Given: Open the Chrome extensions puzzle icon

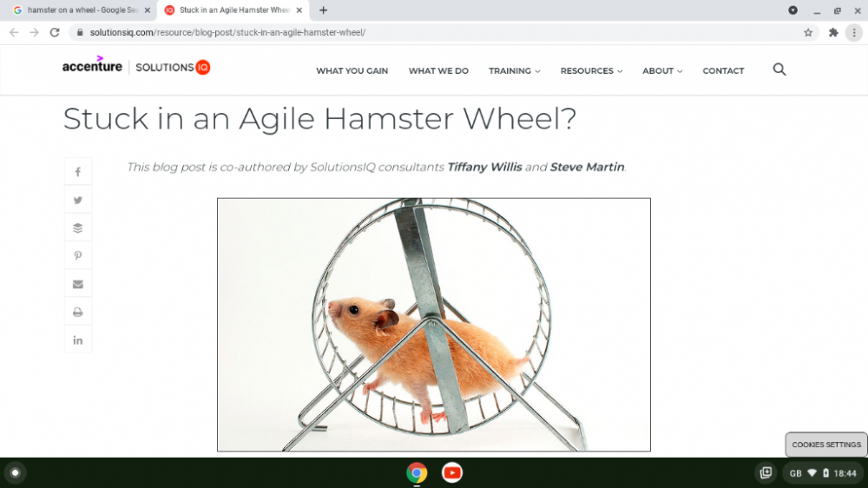Looking at the screenshot, I should point(833,32).
